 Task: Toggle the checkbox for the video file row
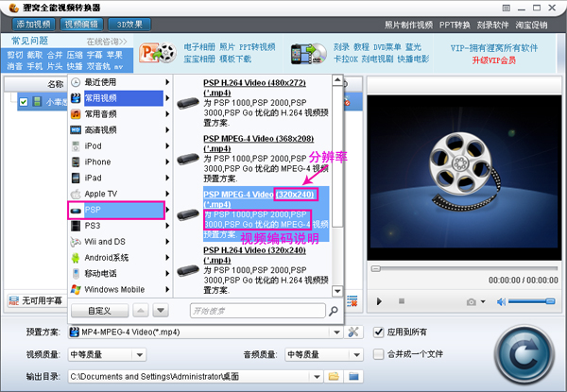click(x=24, y=102)
